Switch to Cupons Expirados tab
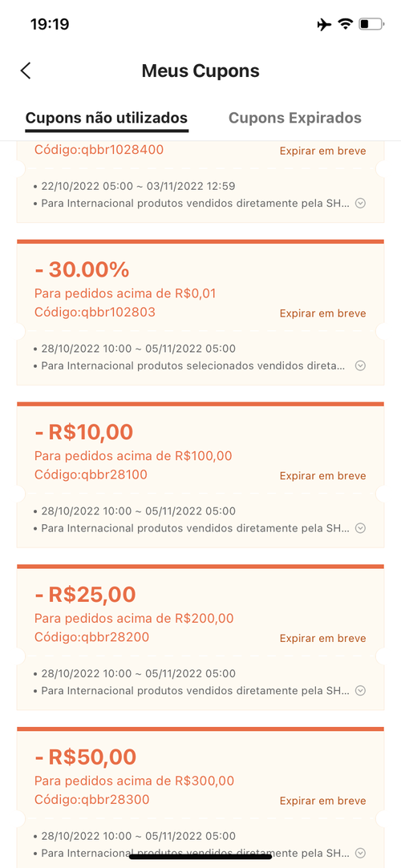401x868 pixels. coord(294,118)
